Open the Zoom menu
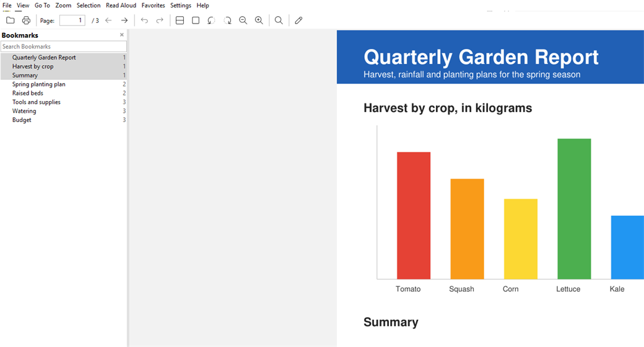Image resolution: width=644 pixels, height=347 pixels. tap(63, 6)
